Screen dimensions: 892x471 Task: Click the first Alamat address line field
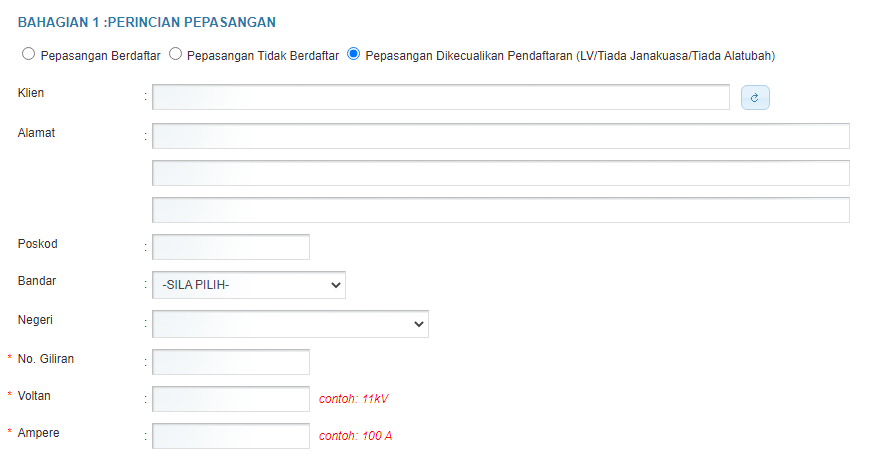(x=501, y=136)
